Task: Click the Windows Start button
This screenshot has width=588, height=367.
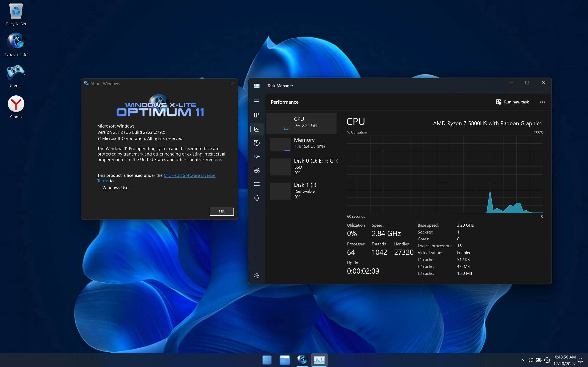Action: pyautogui.click(x=267, y=360)
